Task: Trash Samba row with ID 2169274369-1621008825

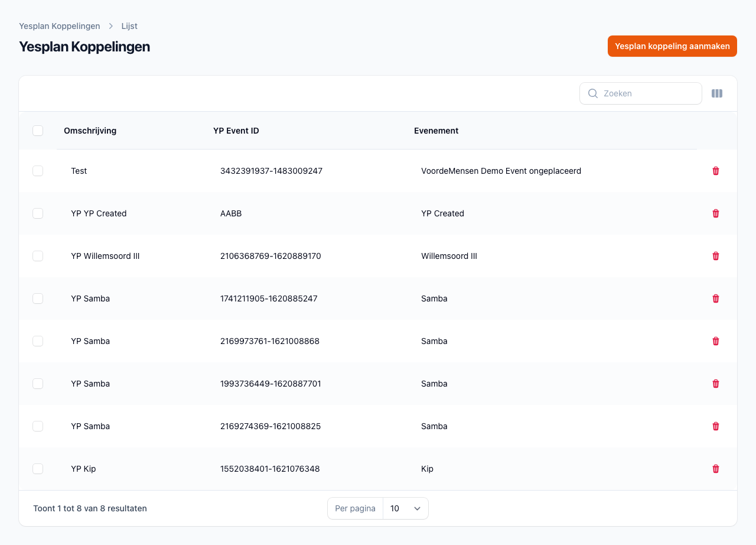Action: click(x=716, y=426)
